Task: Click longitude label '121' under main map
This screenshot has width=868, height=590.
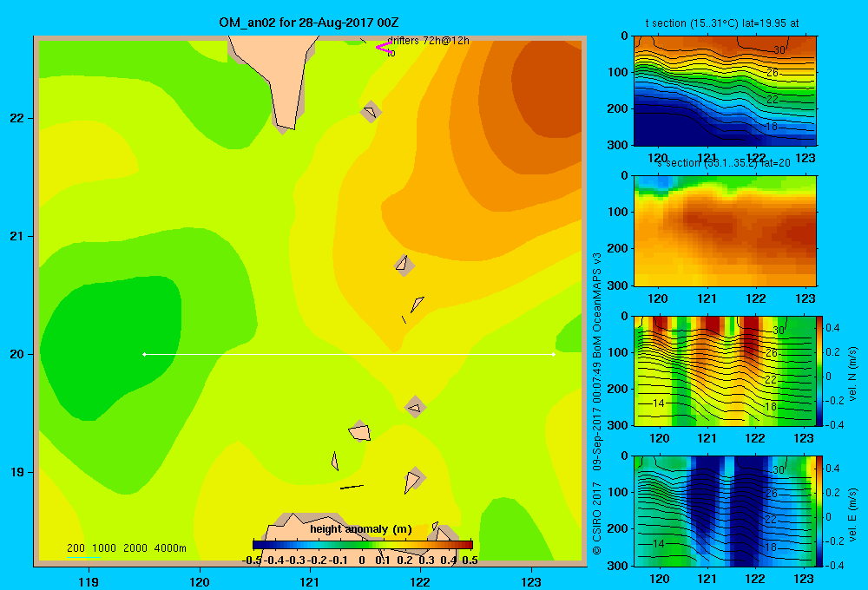Action: point(310,581)
